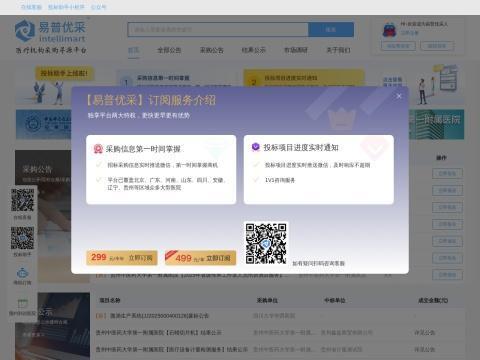The width and height of the screenshot is (480, 360).
Task: Click the 易普优采 intellimart logo
Action: [50, 36]
